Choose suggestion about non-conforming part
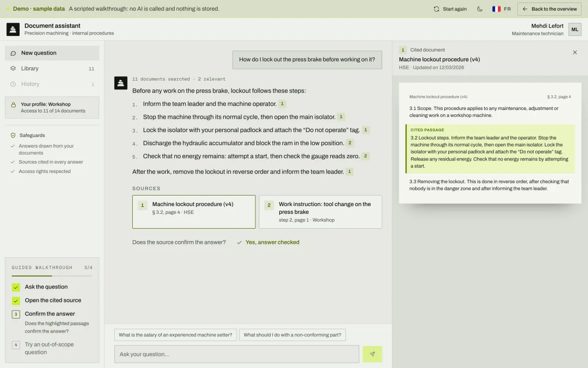588x368 pixels. pos(292,335)
